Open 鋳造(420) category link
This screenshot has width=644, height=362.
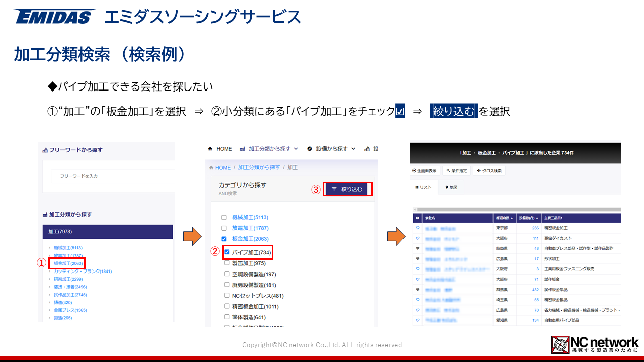point(63,302)
